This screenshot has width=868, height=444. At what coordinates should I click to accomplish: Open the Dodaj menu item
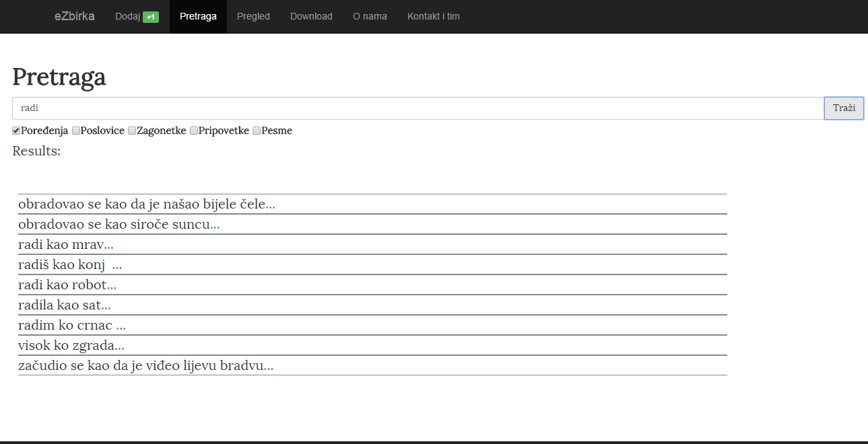pyautogui.click(x=127, y=16)
